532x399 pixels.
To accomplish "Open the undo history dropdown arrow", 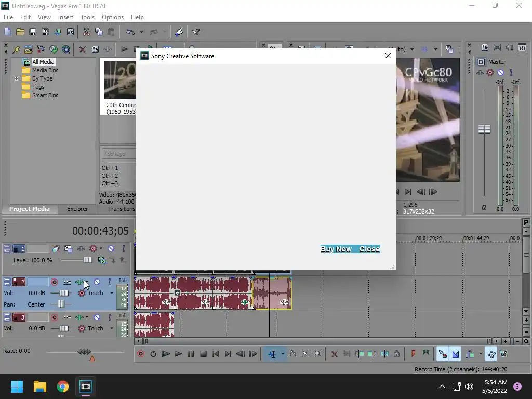I will coord(141,32).
